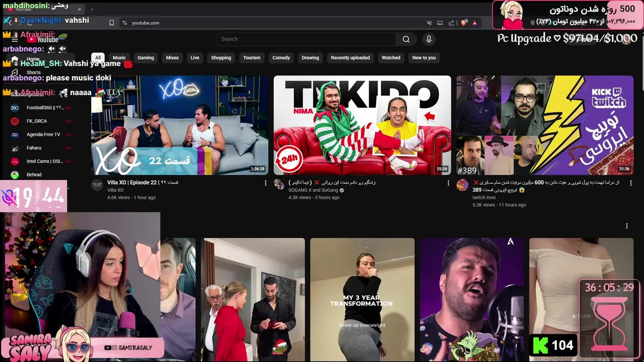Open the FK_ORCA subscription
Screen dimensions: 644x362
[40, 121]
